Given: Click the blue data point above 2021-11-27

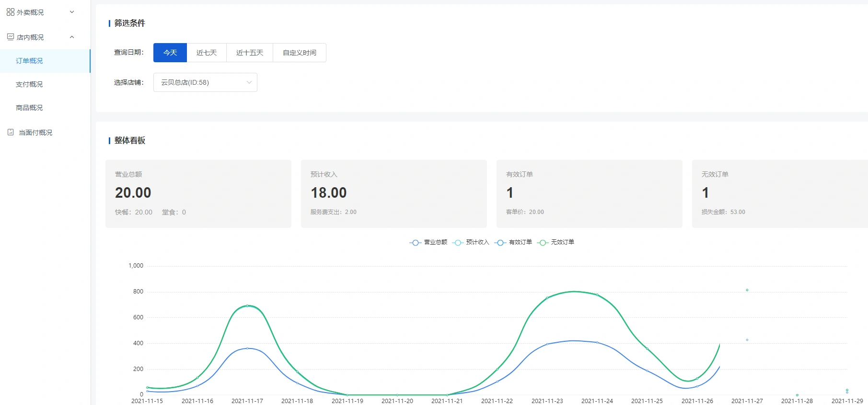Looking at the screenshot, I should tap(747, 340).
